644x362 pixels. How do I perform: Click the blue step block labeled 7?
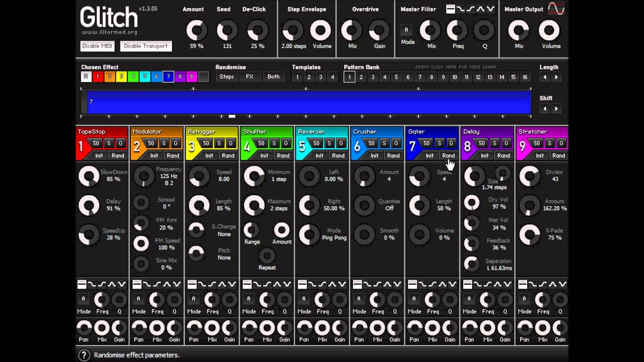[x=309, y=102]
